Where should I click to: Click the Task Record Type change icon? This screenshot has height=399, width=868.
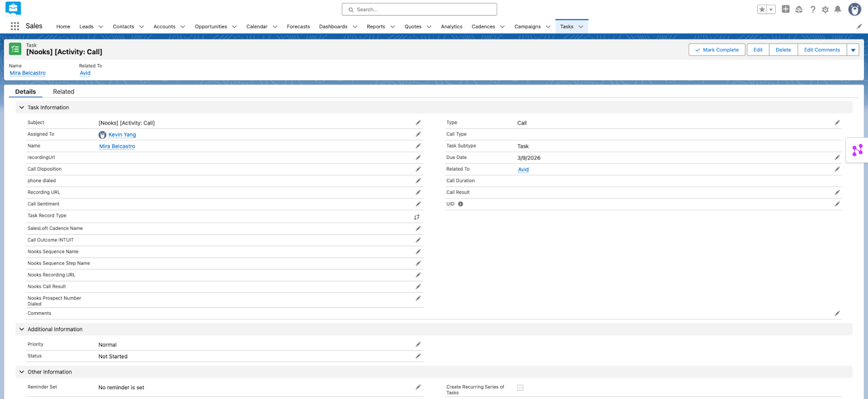click(417, 217)
